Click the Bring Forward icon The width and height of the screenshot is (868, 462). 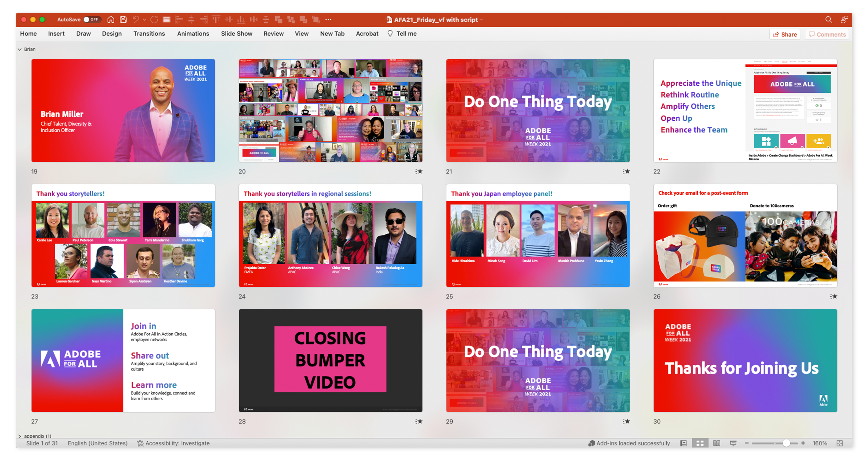[x=278, y=19]
